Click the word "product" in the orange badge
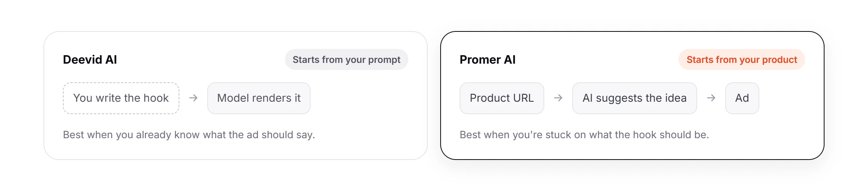 tap(779, 60)
